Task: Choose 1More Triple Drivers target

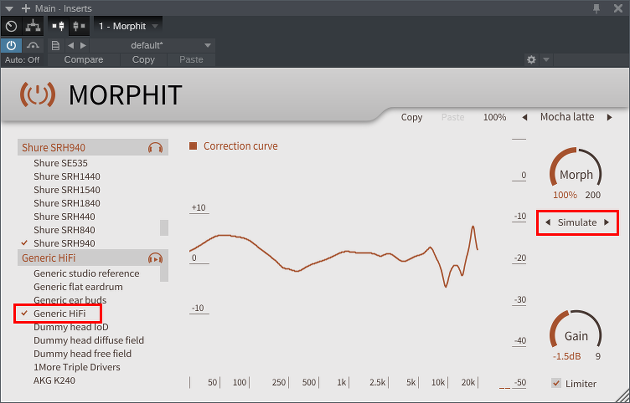Action: (77, 367)
